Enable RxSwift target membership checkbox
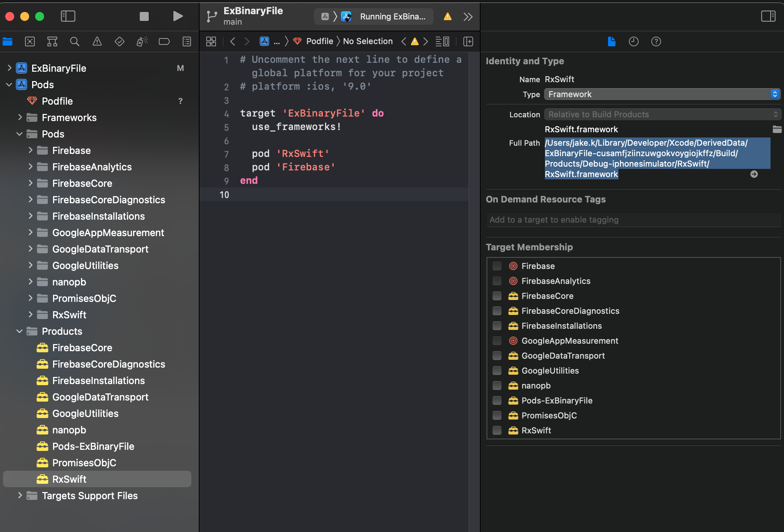Screen dimensions: 784x532 tap(497, 430)
